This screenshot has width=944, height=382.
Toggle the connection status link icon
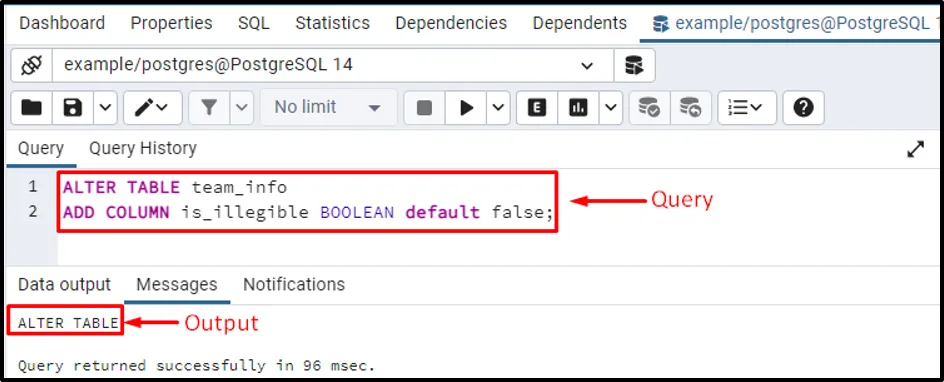(x=31, y=65)
